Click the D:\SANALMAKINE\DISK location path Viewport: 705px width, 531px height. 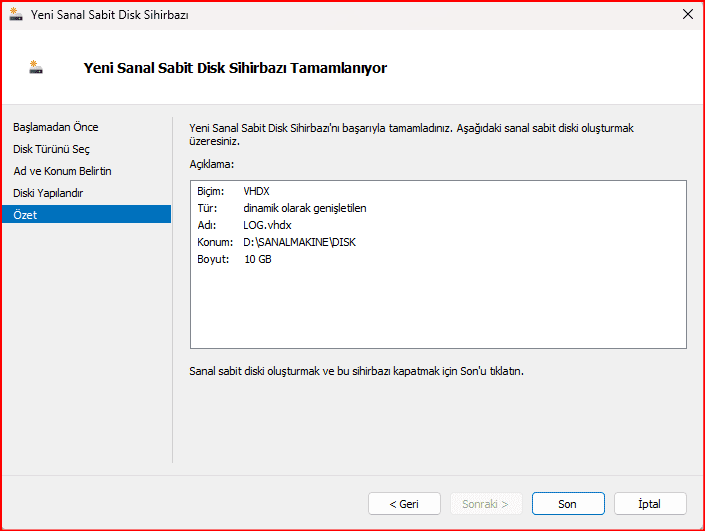[x=300, y=242]
